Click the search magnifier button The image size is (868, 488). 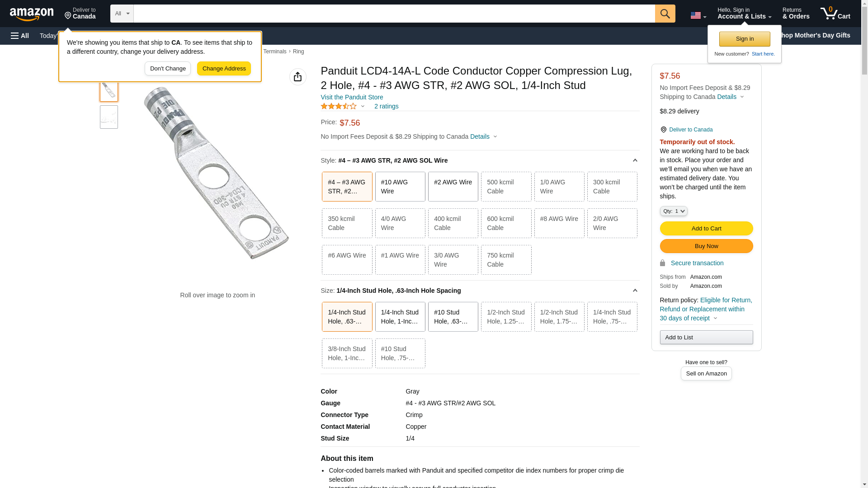pos(665,14)
